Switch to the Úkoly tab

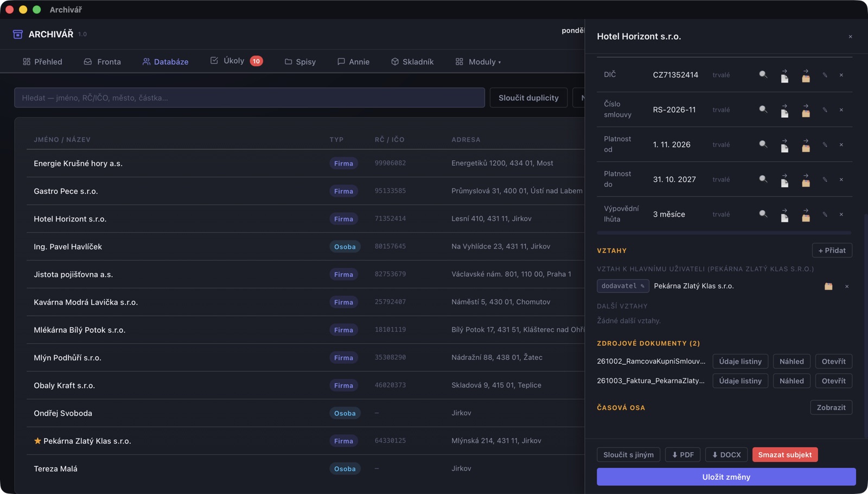pos(237,61)
